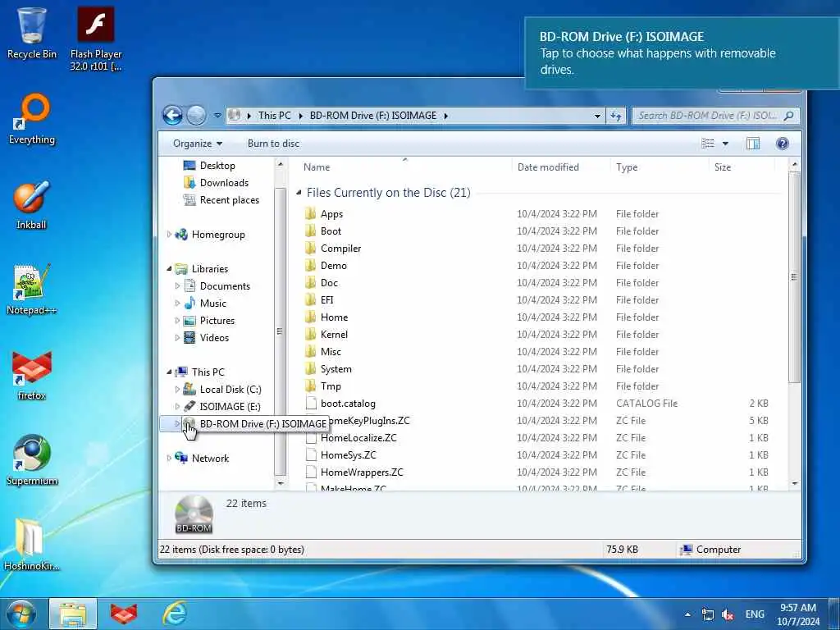Launch the Flash Player desktop shortcut
Image resolution: width=840 pixels, height=630 pixels.
click(96, 39)
